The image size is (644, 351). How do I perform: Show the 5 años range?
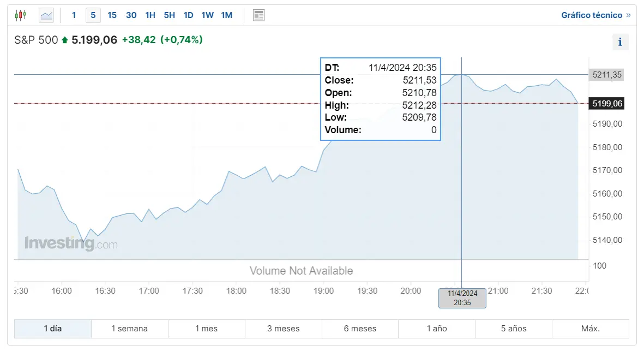coord(513,329)
